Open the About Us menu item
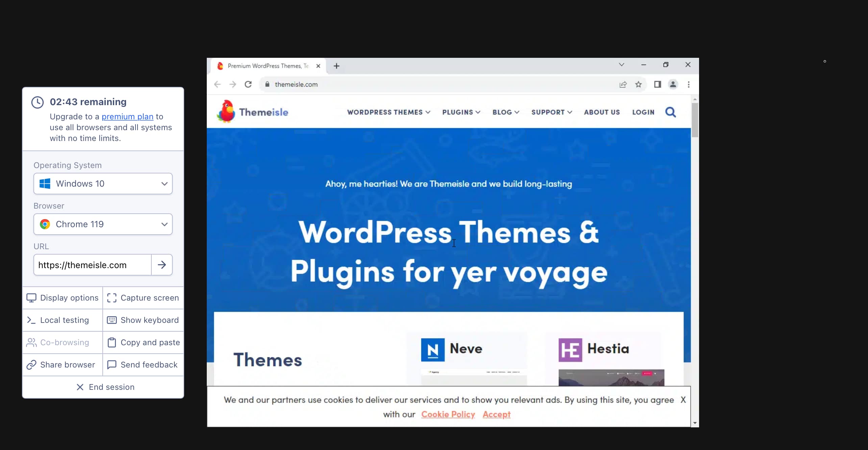 (x=602, y=112)
